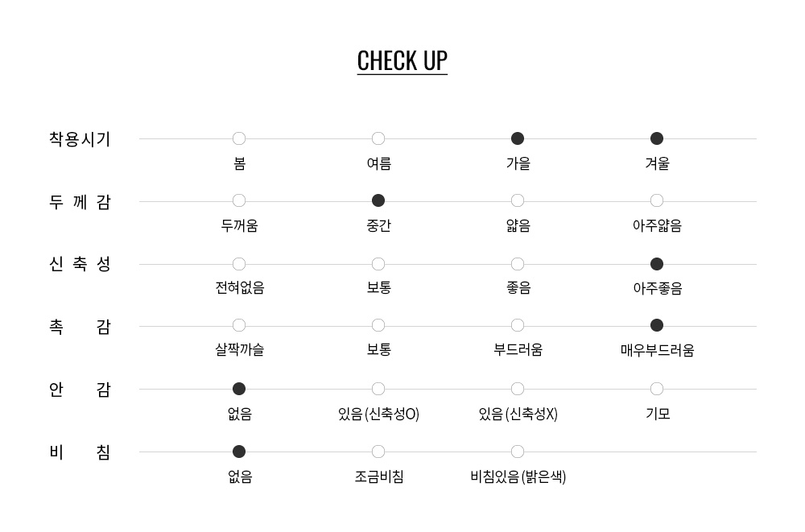Click the filled 없음 dot in 비침 row
Screen dimensions: 805x532
239,452
